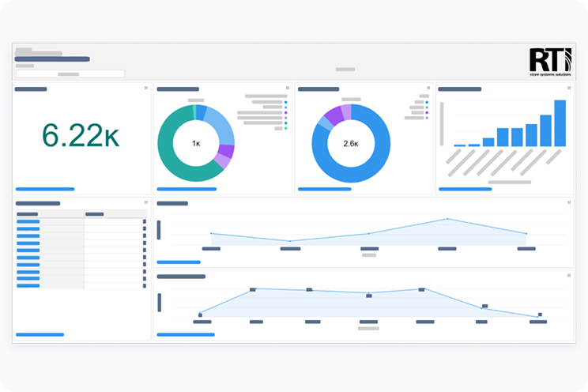This screenshot has height=392, width=588.
Task: Select the blue legend dot in 1K donut legend
Action: point(286,102)
